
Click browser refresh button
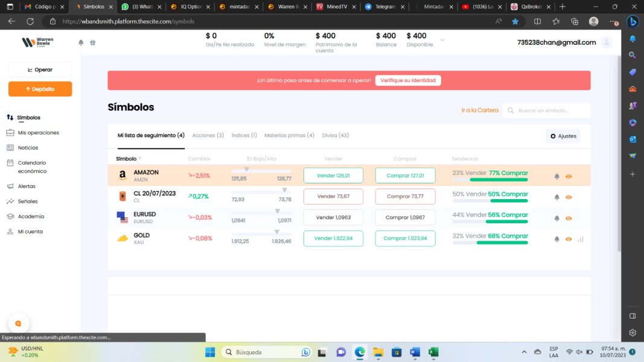click(30, 21)
